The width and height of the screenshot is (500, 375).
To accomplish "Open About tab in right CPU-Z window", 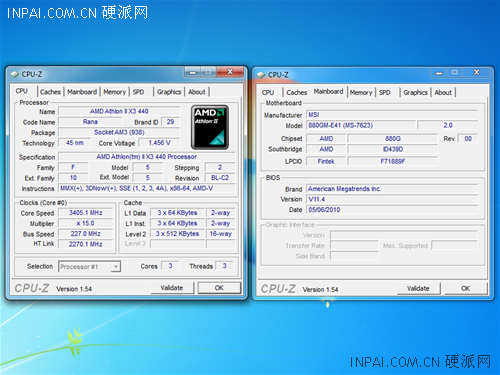I will (x=443, y=92).
